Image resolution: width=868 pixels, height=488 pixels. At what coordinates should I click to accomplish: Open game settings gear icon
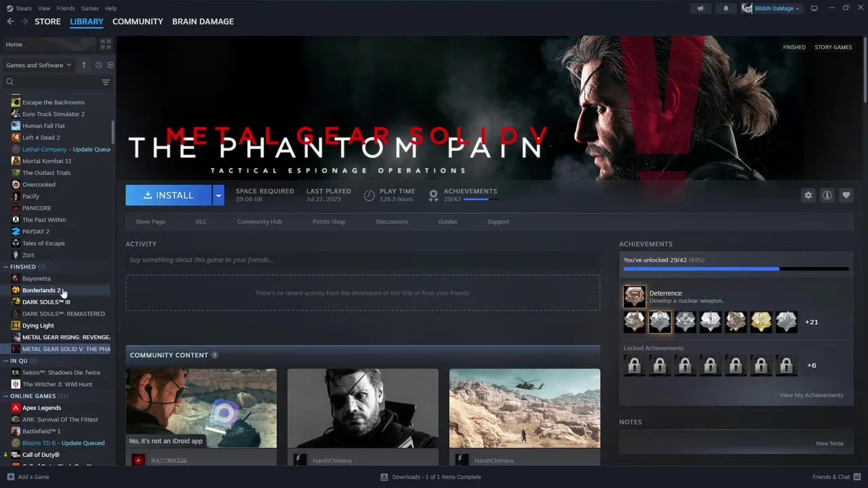click(808, 195)
